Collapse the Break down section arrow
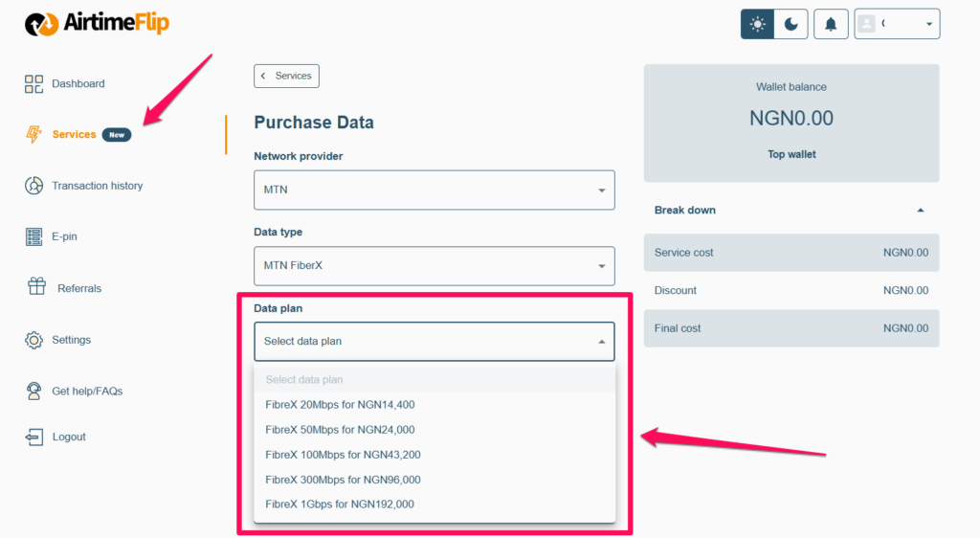 click(921, 211)
